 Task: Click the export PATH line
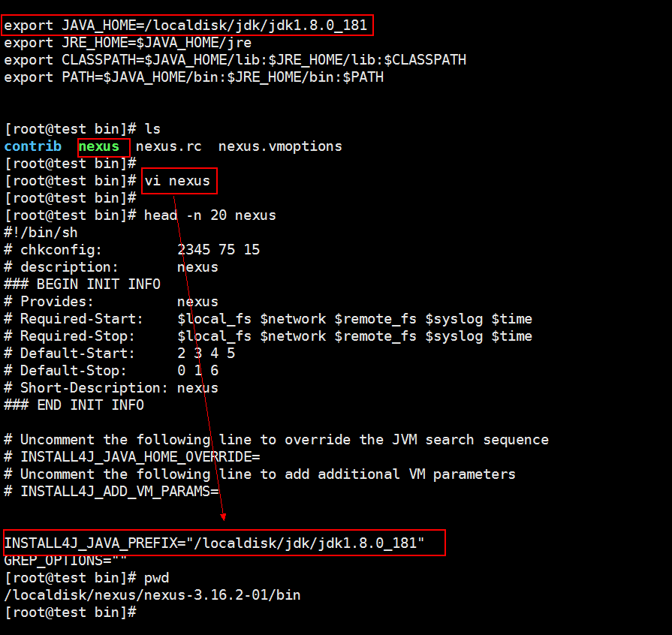coord(194,77)
